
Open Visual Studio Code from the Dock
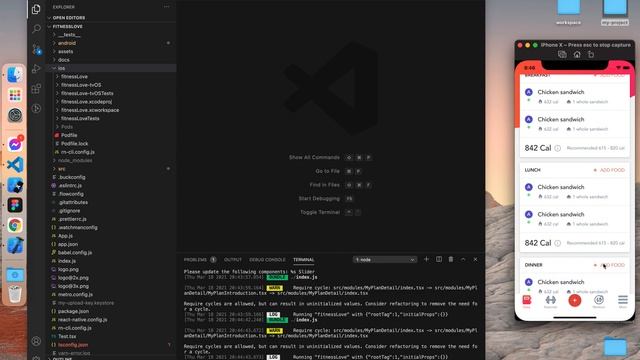coord(15,164)
